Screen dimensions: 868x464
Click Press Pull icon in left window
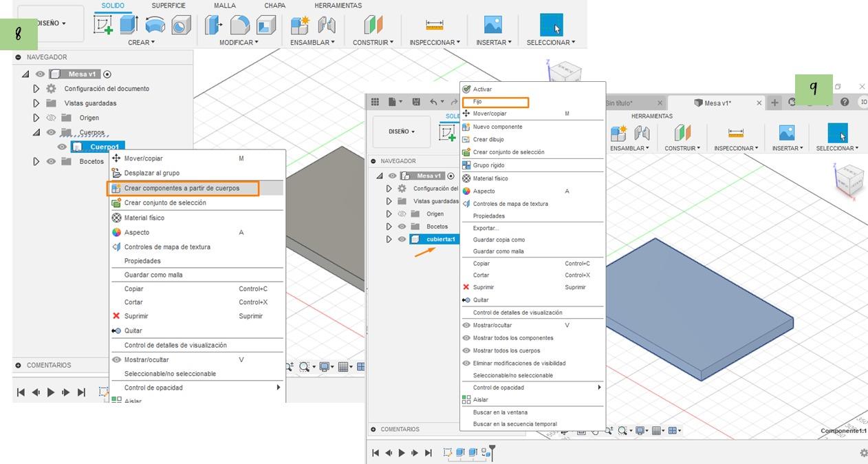214,25
